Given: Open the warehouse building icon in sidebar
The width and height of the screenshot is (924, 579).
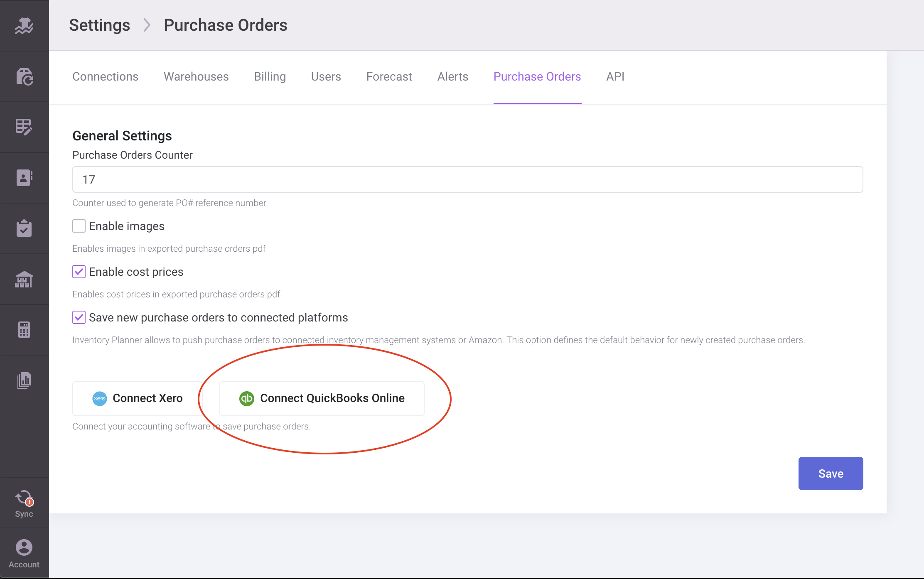Looking at the screenshot, I should pyautogui.click(x=24, y=279).
